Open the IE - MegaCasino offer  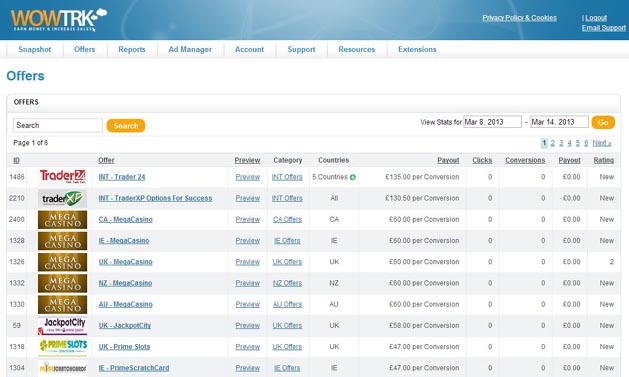tap(124, 241)
